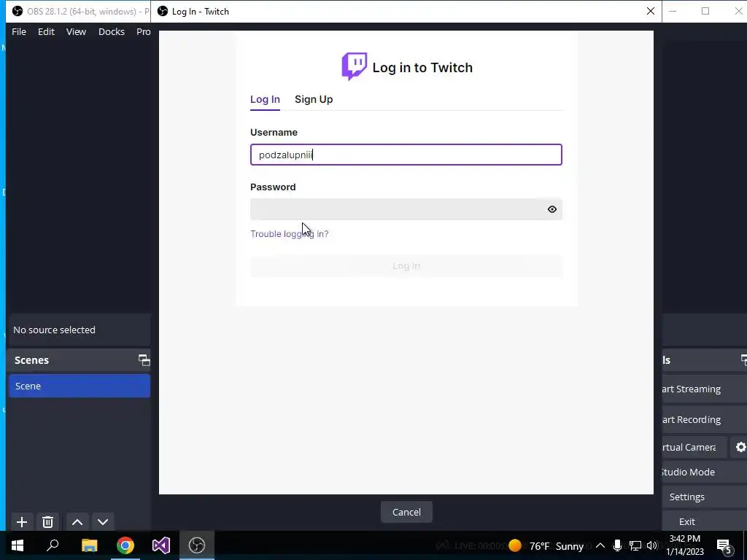
Task: Remove scene using trash icon
Action: tap(47, 522)
